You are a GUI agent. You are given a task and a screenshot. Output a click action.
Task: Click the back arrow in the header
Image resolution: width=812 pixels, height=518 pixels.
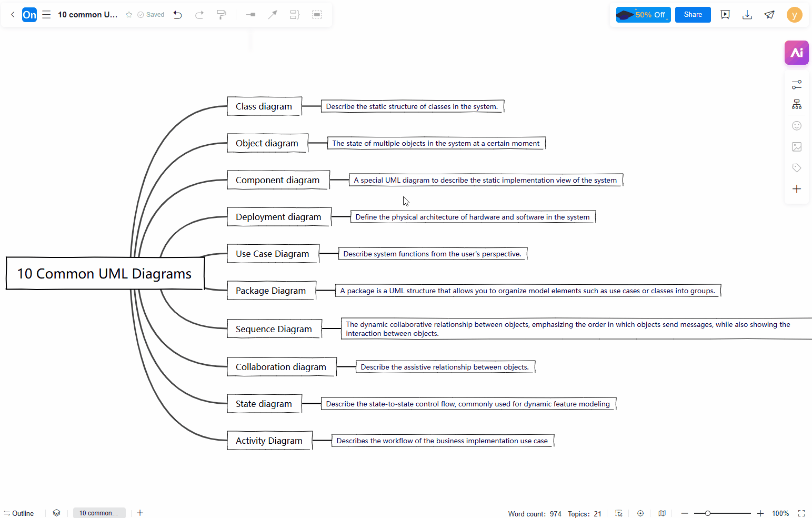[13, 15]
